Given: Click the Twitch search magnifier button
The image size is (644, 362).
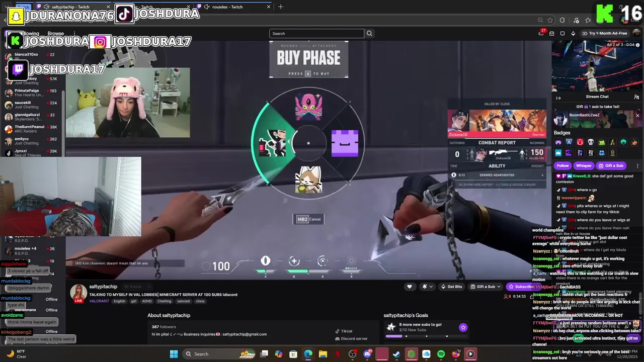Looking at the screenshot, I should click(369, 34).
